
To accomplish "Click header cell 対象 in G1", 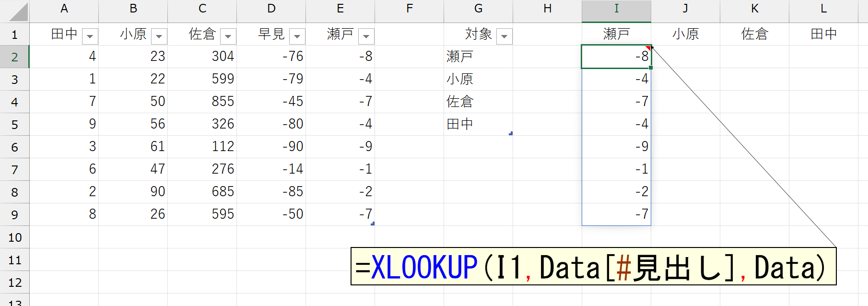I will pos(479,34).
